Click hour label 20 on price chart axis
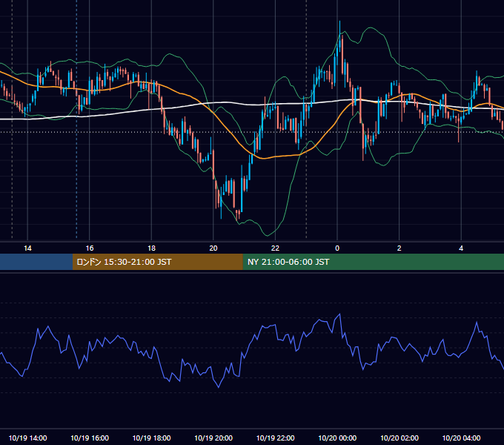The image size is (504, 445). tap(213, 248)
